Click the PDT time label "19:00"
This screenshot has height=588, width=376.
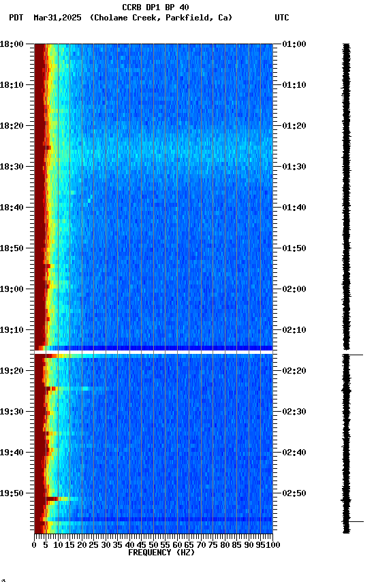coord(12,289)
